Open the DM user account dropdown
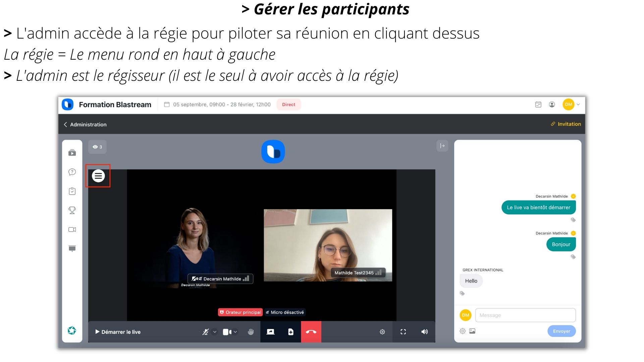 point(572,105)
